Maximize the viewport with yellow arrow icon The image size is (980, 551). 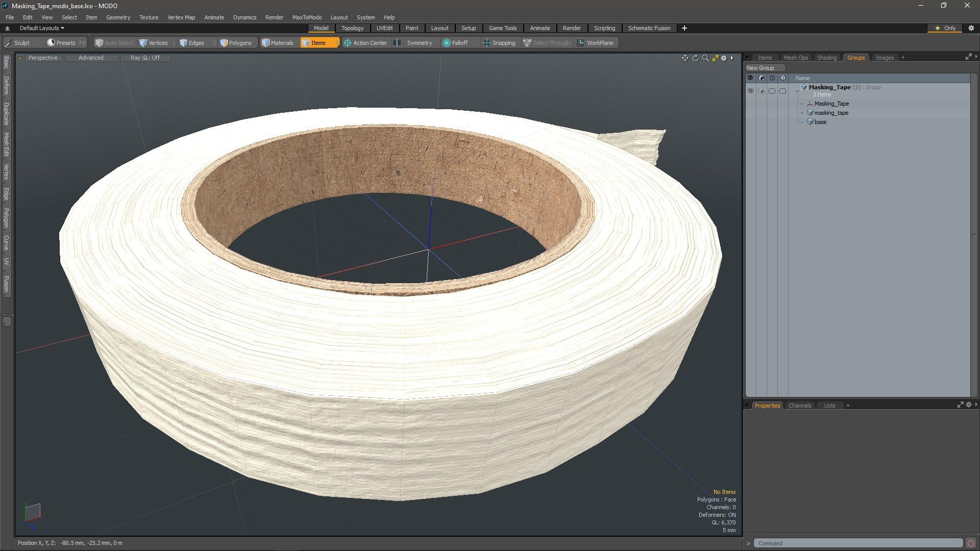[715, 58]
